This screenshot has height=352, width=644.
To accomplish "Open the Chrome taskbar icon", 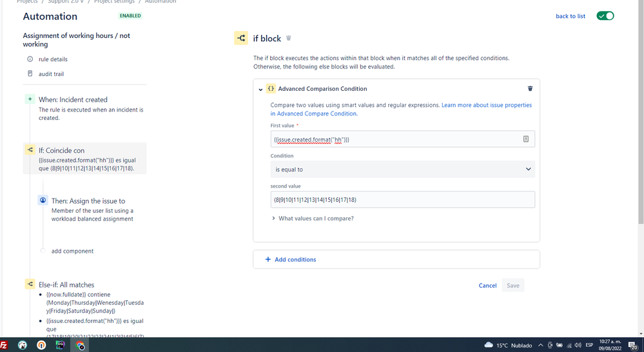I will 80,346.
